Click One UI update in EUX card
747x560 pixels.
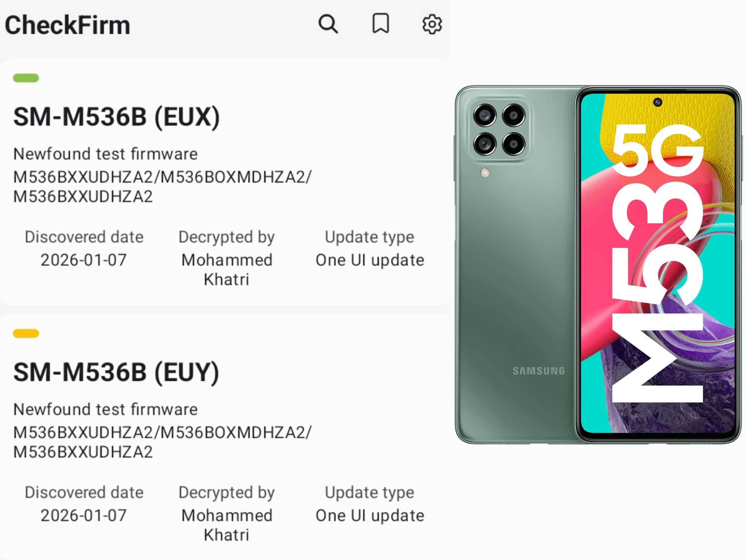tap(370, 260)
